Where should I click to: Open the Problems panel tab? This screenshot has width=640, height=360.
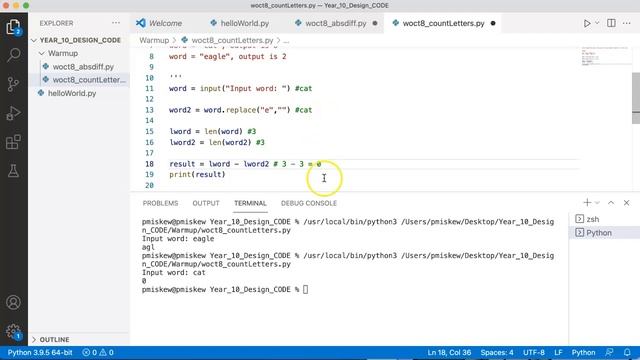(x=160, y=203)
